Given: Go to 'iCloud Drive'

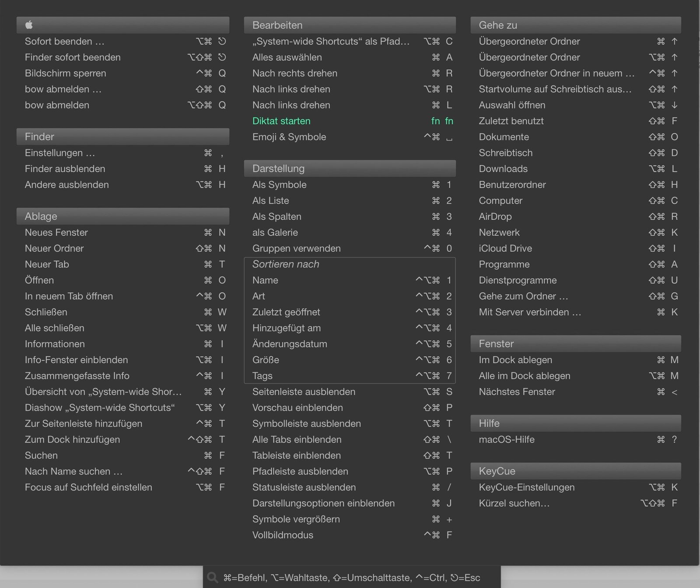Looking at the screenshot, I should click(576, 248).
